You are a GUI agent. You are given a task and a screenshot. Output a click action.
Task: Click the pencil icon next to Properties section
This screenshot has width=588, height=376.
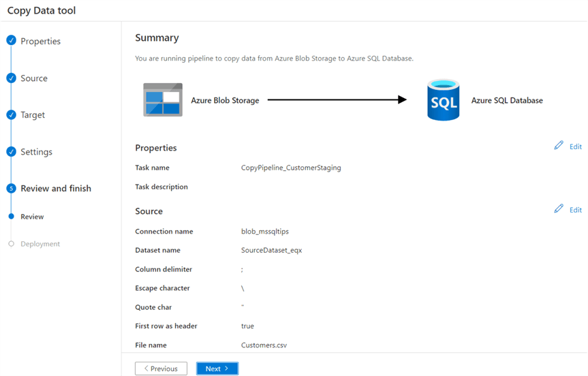pyautogui.click(x=559, y=146)
